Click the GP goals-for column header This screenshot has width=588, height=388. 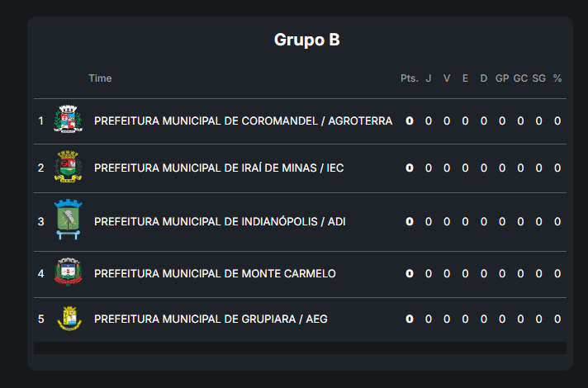502,78
